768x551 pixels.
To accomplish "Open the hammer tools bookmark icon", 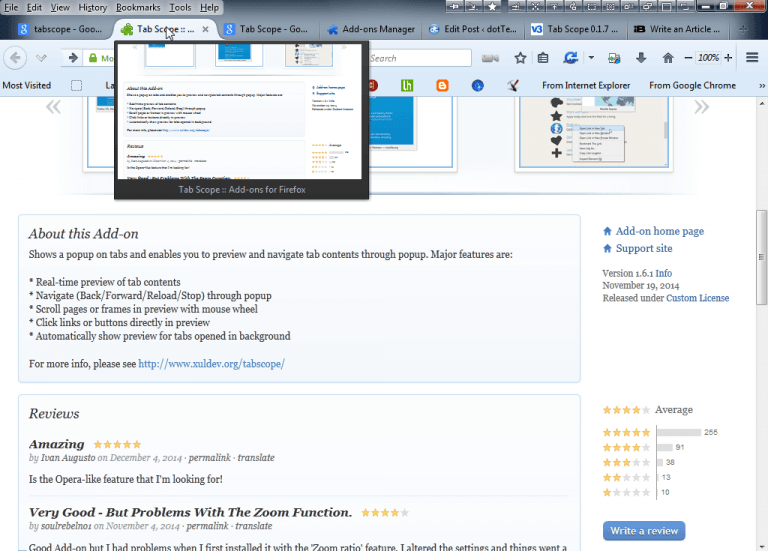I will coord(513,85).
